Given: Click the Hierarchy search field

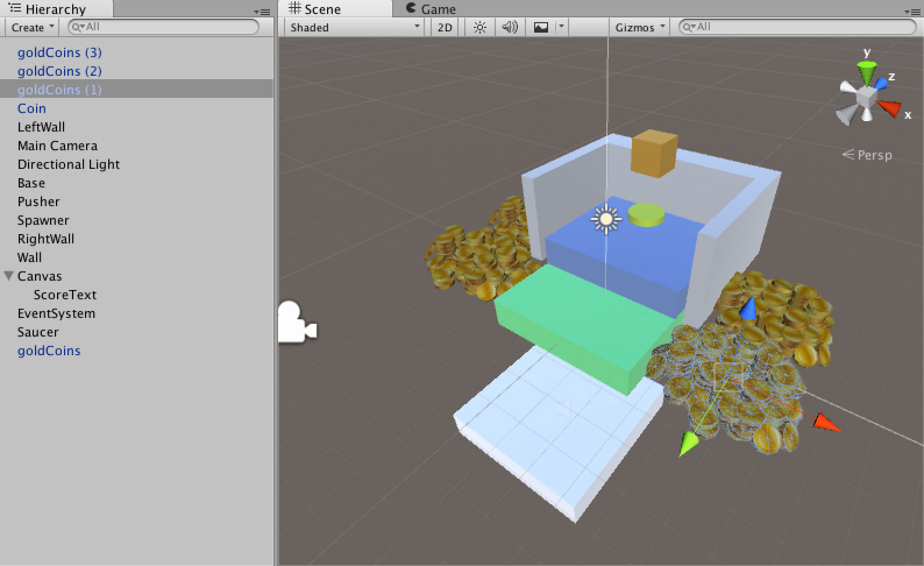Looking at the screenshot, I should tap(164, 27).
